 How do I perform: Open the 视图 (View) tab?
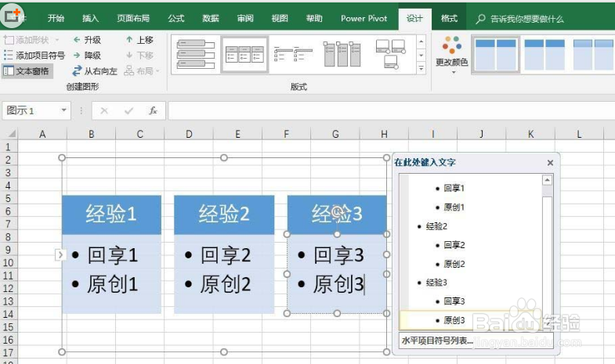tap(280, 19)
